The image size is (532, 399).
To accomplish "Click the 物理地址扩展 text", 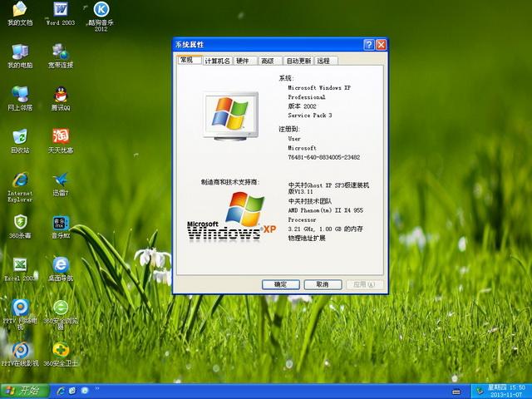I will point(307,239).
